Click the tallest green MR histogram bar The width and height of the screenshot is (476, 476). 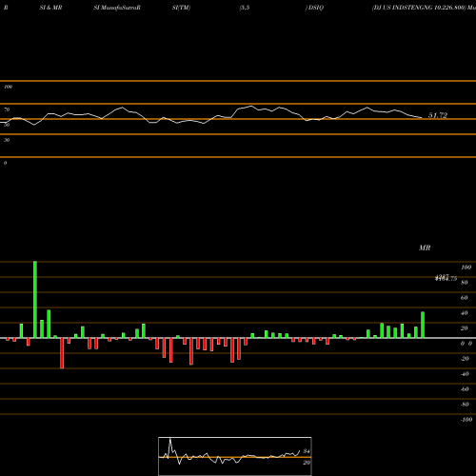pos(35,300)
